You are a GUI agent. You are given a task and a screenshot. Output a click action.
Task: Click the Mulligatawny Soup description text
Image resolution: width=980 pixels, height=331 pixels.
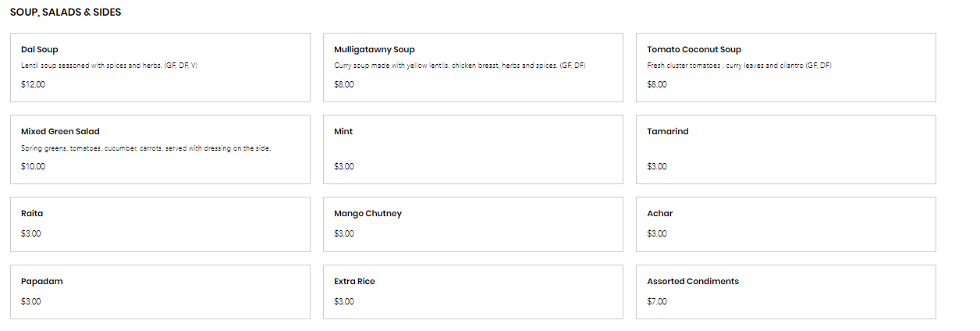tap(460, 66)
